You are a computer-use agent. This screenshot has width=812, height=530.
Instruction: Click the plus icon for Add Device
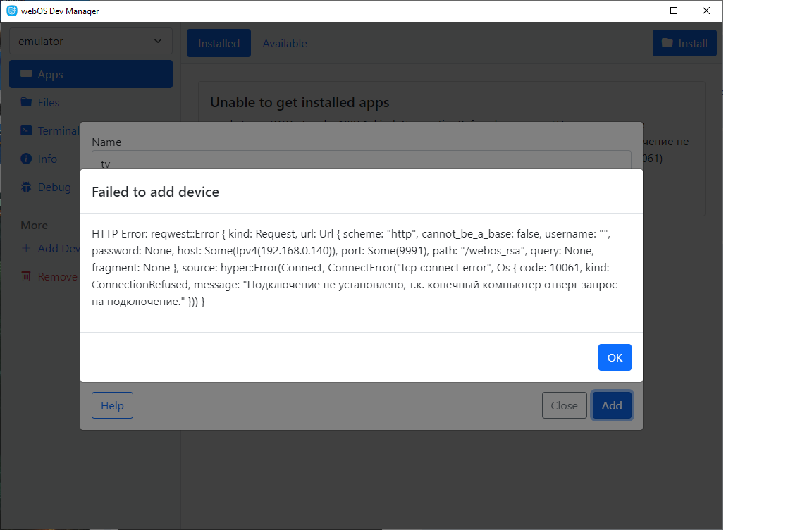point(26,248)
